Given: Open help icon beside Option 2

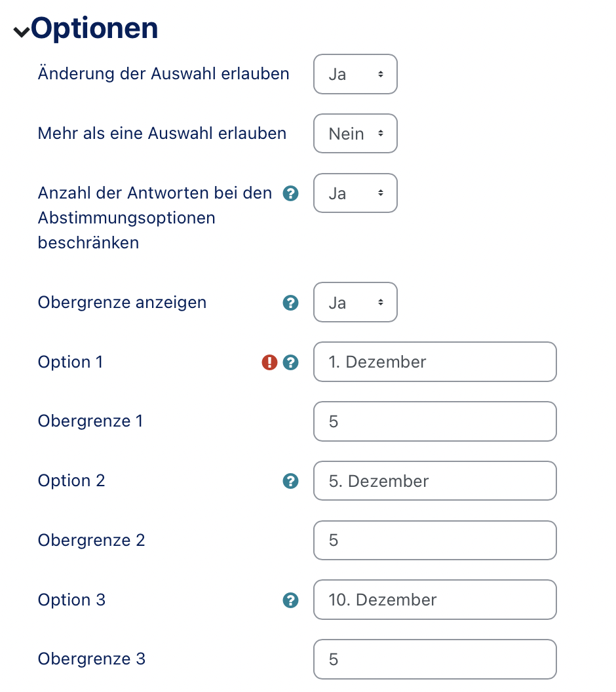Looking at the screenshot, I should pos(290,481).
